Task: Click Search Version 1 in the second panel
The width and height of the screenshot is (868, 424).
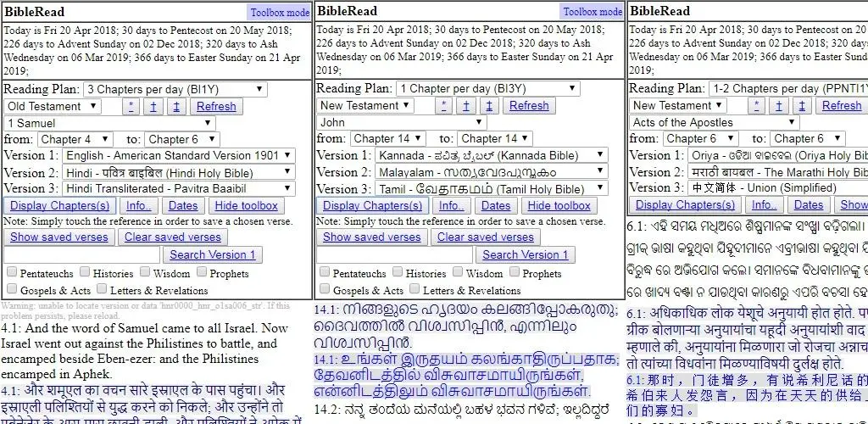Action: (526, 254)
